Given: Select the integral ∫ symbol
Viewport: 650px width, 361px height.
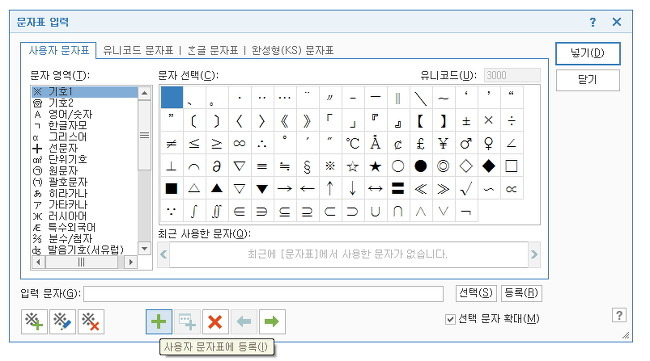Looking at the screenshot, I should 194,211.
